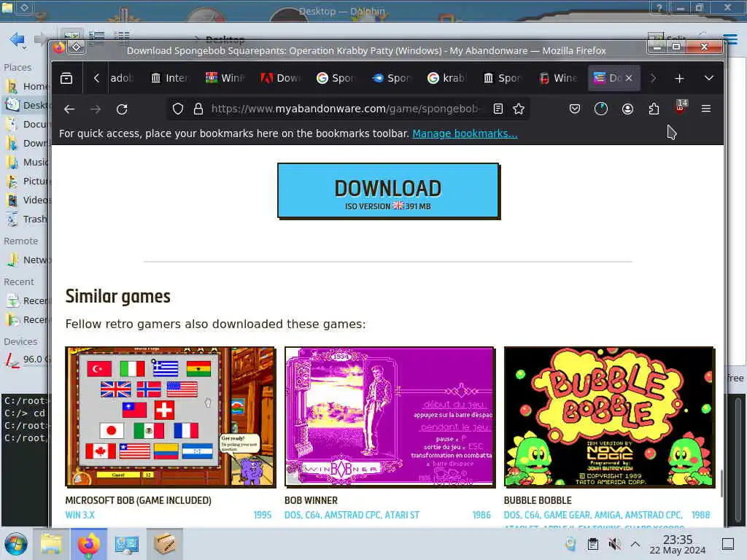Click the Firefox account avatar icon
The height and width of the screenshot is (560, 747).
pyautogui.click(x=627, y=109)
